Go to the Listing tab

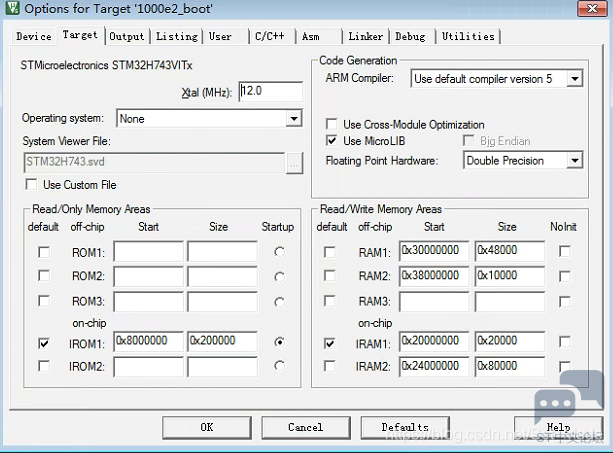pyautogui.click(x=177, y=37)
